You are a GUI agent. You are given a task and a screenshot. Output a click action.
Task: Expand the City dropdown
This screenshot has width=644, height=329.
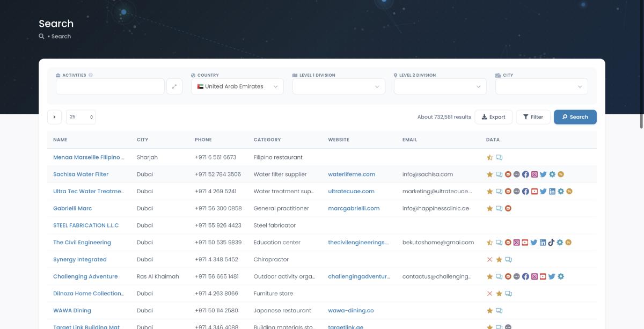tap(541, 86)
